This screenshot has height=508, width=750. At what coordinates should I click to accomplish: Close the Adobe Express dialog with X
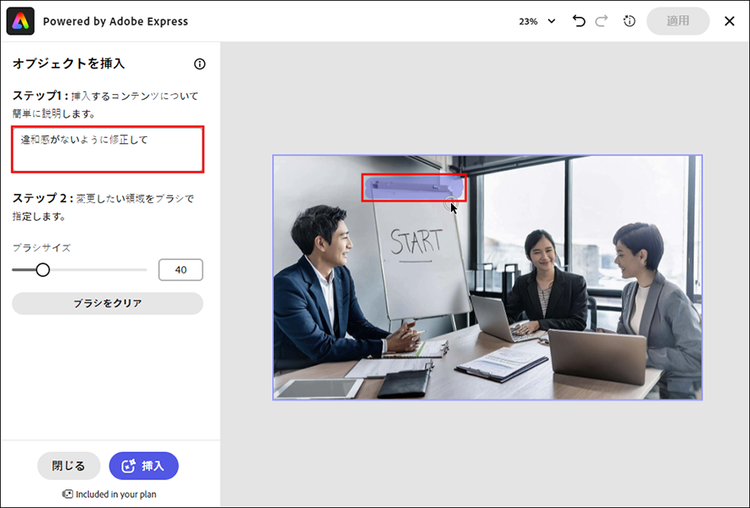(x=729, y=21)
